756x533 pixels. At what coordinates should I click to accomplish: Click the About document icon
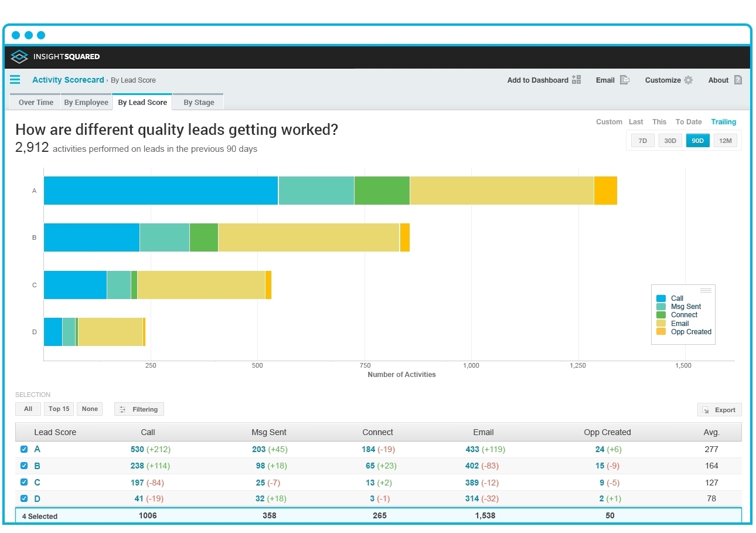[x=738, y=80]
